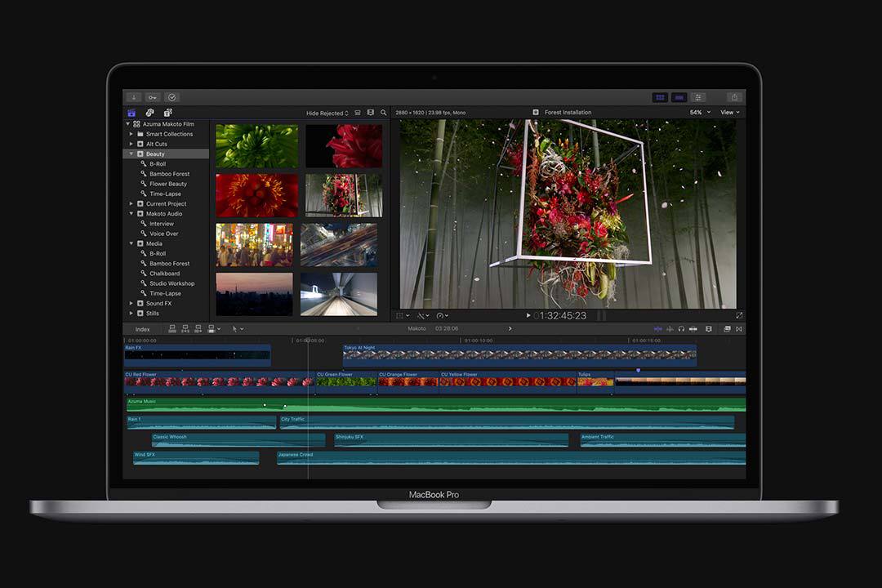Open Background Tasks checkmark icon
882x588 pixels.
click(x=171, y=97)
